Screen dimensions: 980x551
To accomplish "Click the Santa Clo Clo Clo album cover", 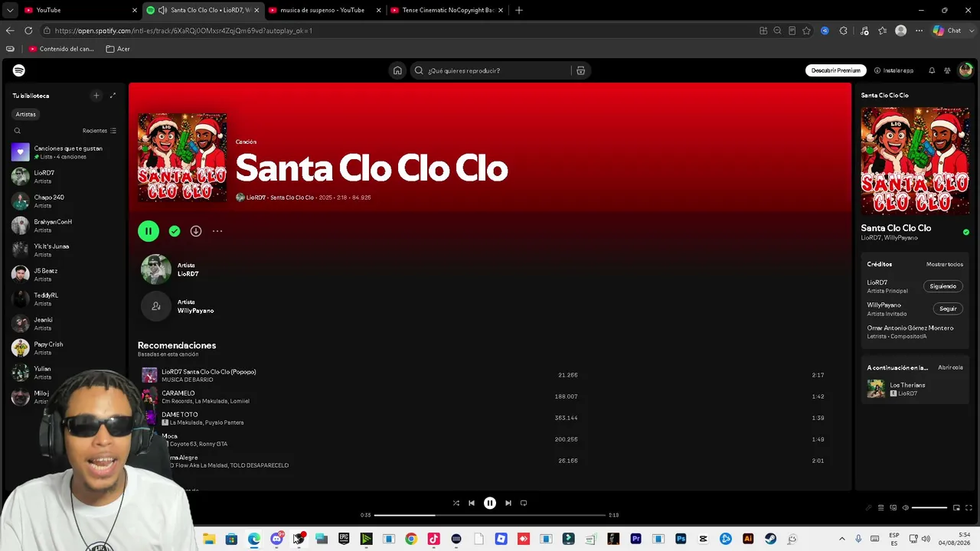I will click(182, 158).
